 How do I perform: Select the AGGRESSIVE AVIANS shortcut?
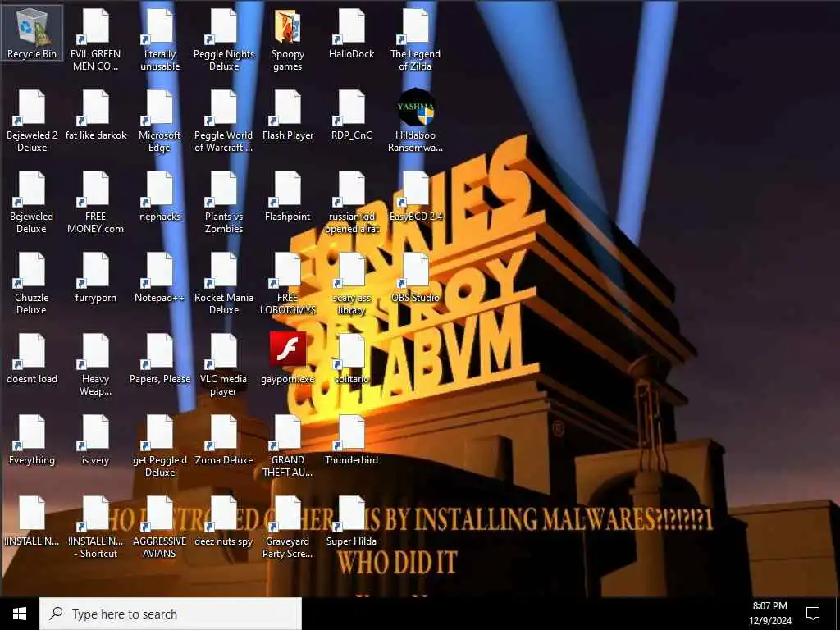(x=160, y=527)
